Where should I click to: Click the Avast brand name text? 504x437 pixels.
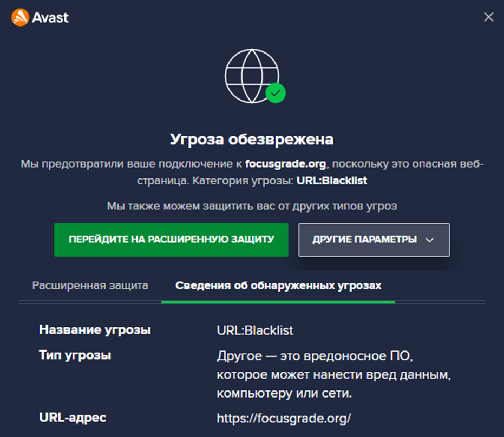pyautogui.click(x=50, y=18)
